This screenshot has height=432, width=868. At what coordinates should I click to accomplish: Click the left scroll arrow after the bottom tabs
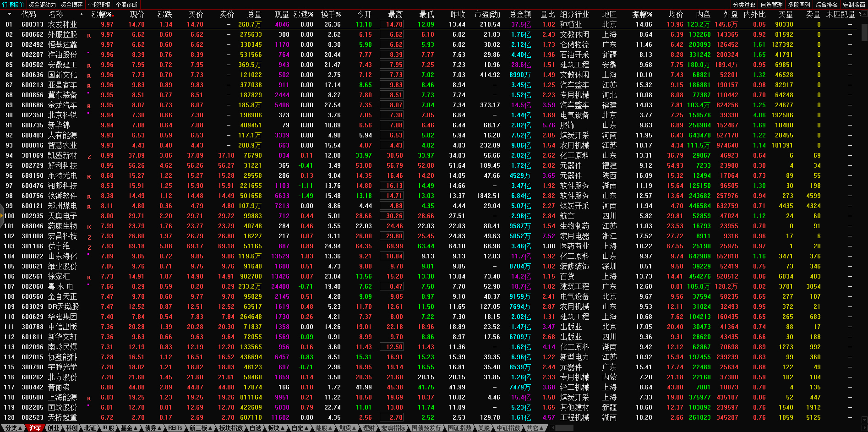552,428
